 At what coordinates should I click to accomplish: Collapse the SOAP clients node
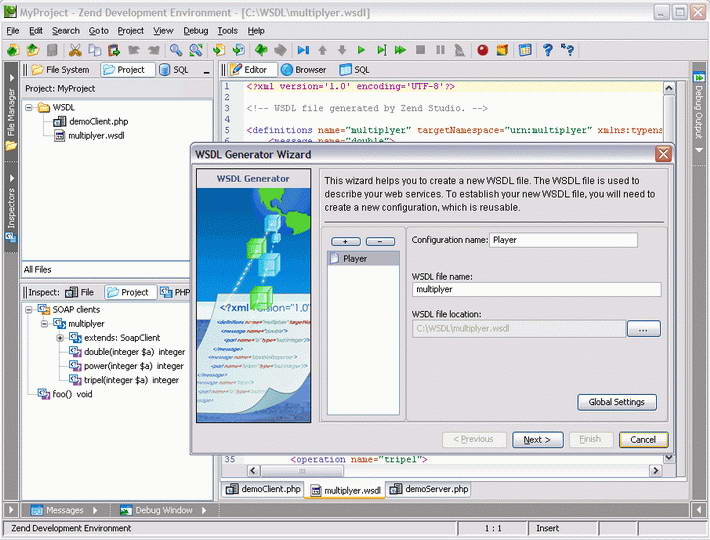(29, 310)
